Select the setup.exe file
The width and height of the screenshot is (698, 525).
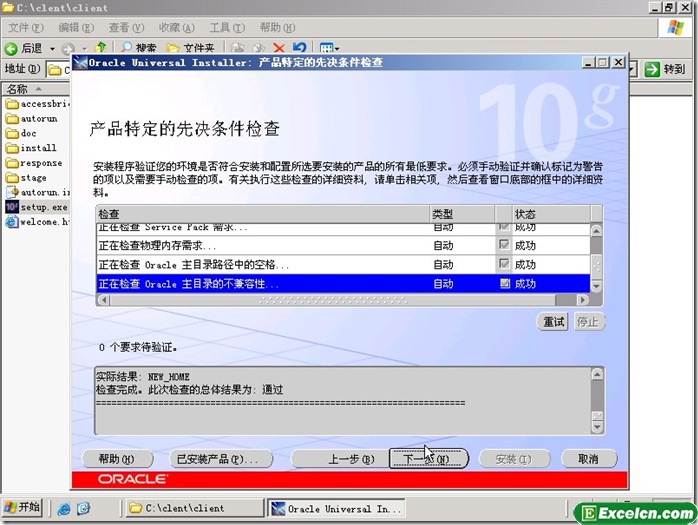click(37, 207)
